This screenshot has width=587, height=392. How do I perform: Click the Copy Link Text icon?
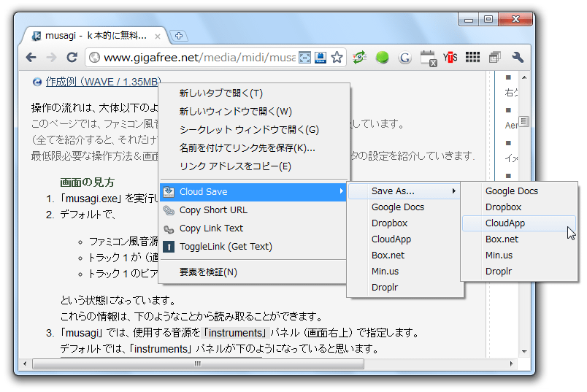click(x=169, y=228)
